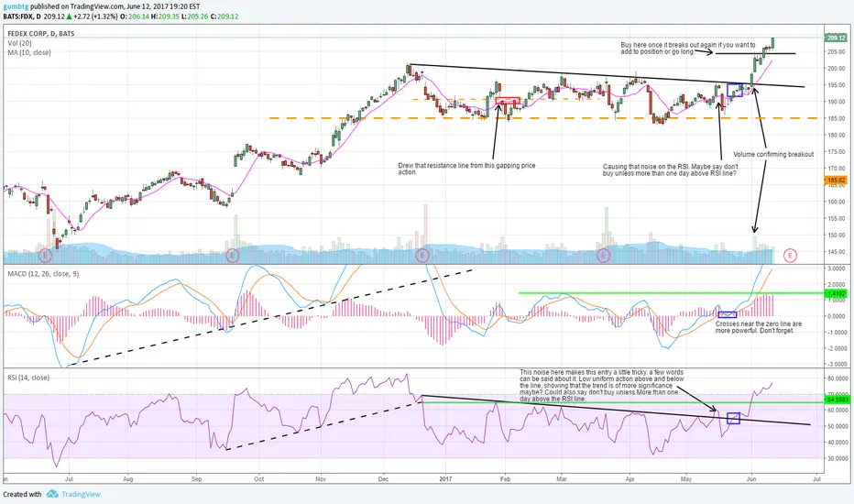The height and width of the screenshot is (504, 854).
Task: Click the 'Drew that resistance line' annotation
Action: coord(466,169)
